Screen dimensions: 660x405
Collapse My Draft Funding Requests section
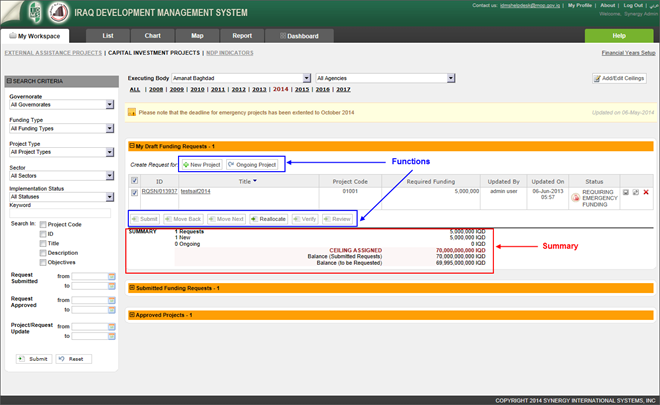click(x=132, y=146)
